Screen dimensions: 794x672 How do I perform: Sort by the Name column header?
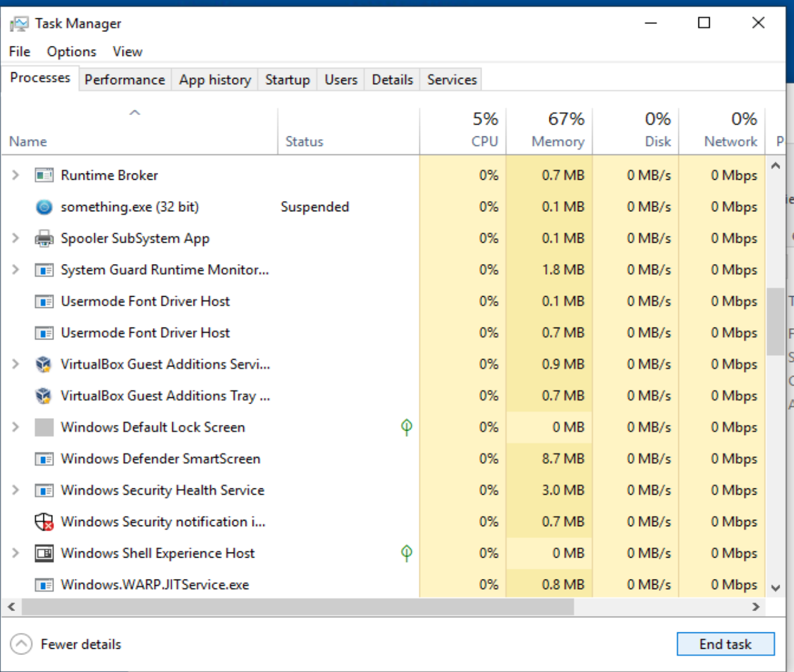coord(140,131)
